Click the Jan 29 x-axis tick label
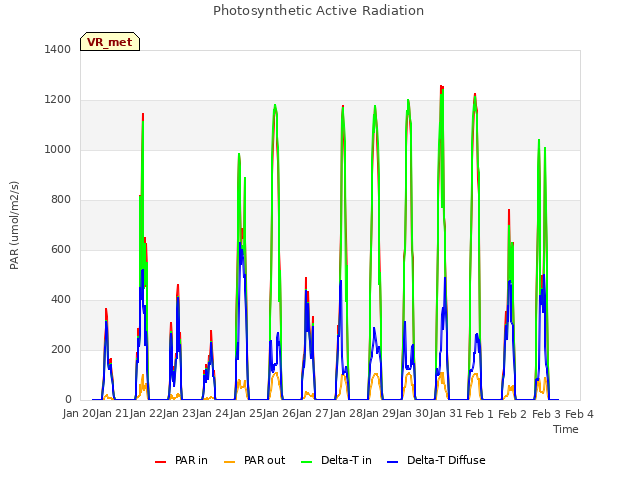The image size is (640, 480). (x=379, y=414)
